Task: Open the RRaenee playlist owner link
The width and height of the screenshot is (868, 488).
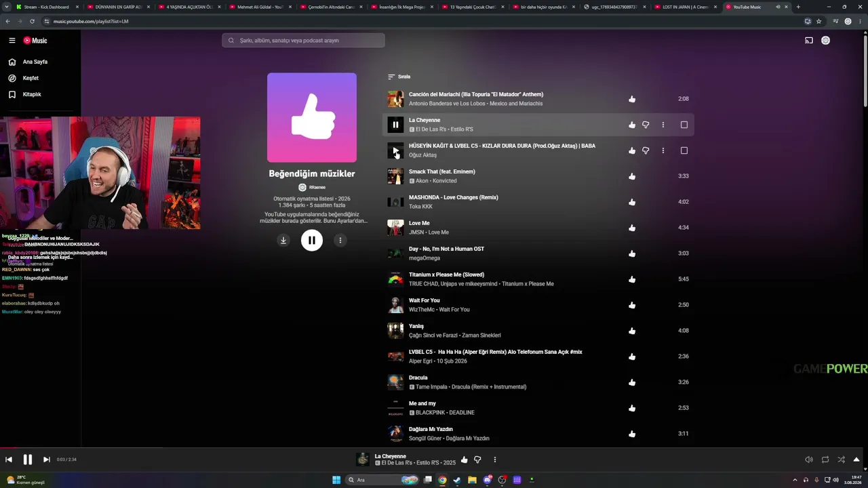Action: pyautogui.click(x=317, y=187)
